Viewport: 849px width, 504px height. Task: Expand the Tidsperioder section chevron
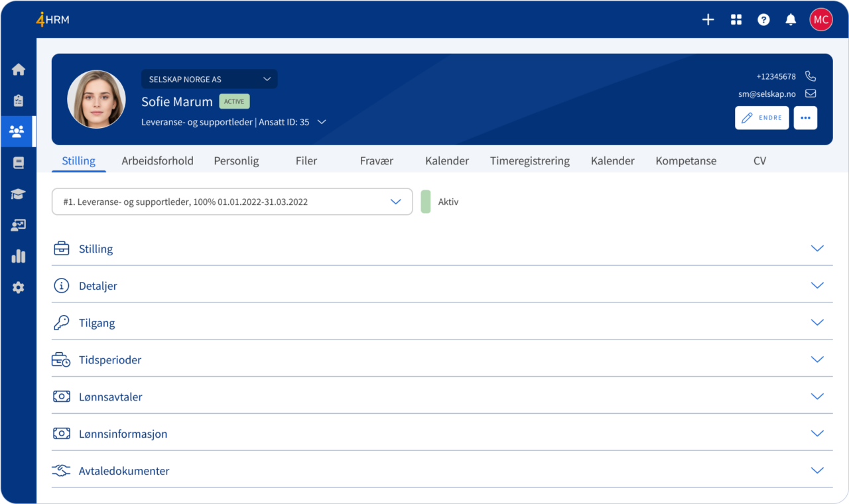817,359
